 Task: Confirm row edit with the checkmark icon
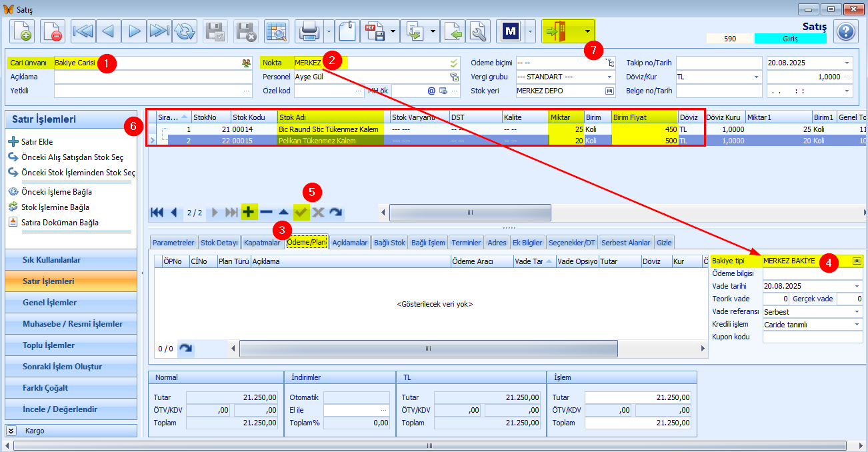(x=301, y=212)
